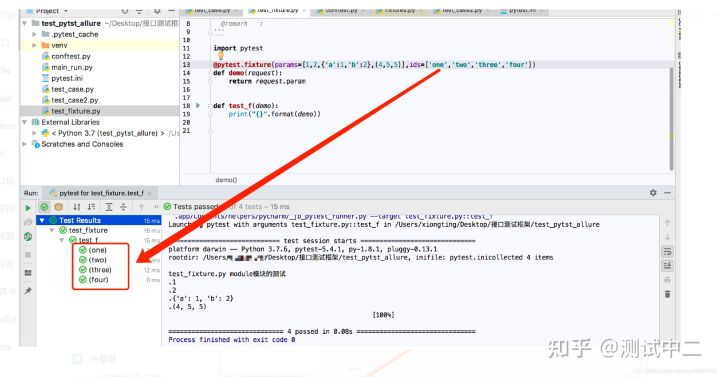The height and width of the screenshot is (377, 720).
Task: Select the Test Results row
Action: pos(98,220)
